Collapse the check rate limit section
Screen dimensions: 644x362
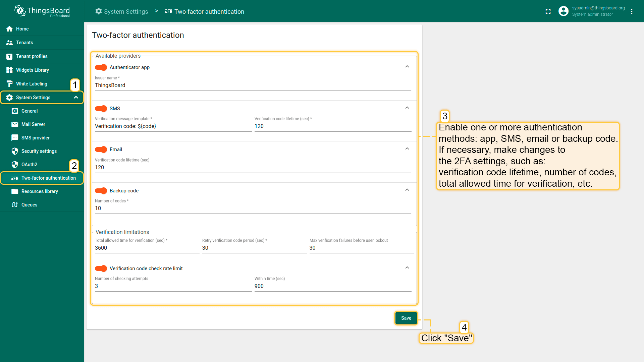click(407, 268)
